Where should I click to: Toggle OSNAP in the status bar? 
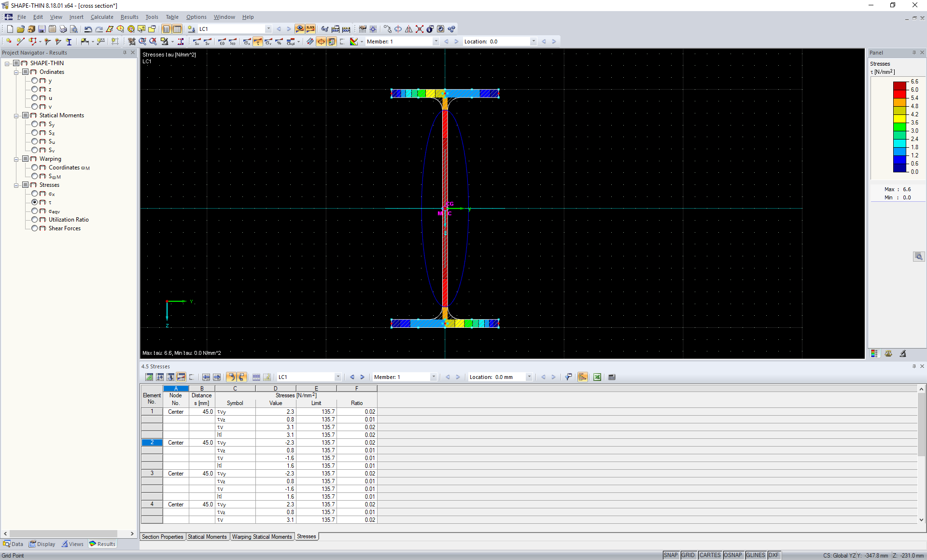pos(733,555)
